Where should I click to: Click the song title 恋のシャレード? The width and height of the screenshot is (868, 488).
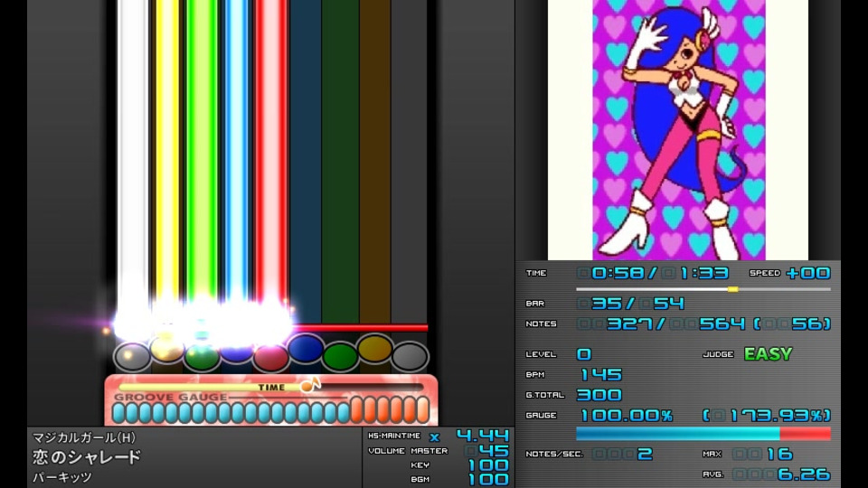[x=87, y=457]
